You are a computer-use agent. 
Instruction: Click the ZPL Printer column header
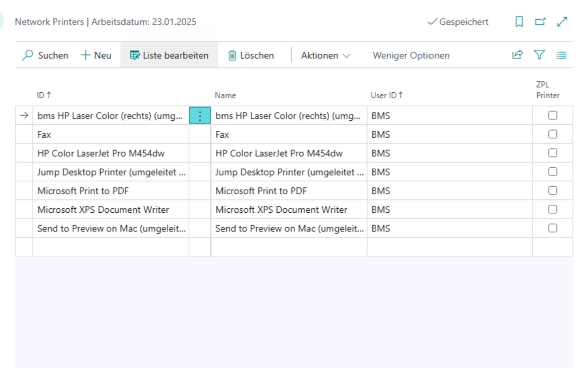[548, 90]
